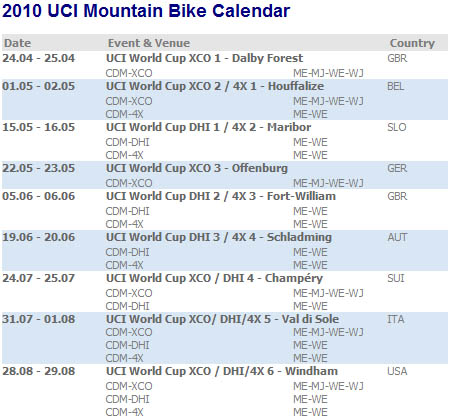Select the AUT country code for Schladming
450x420 pixels.
coord(397,237)
